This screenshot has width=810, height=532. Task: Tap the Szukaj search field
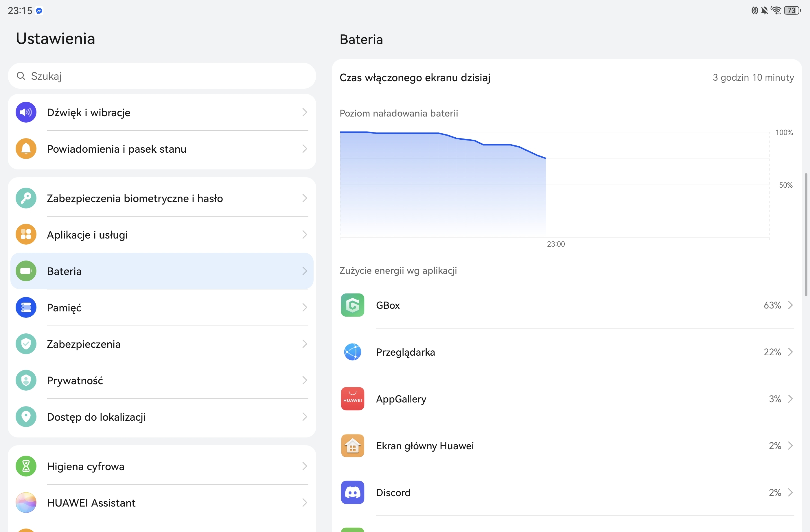point(162,76)
